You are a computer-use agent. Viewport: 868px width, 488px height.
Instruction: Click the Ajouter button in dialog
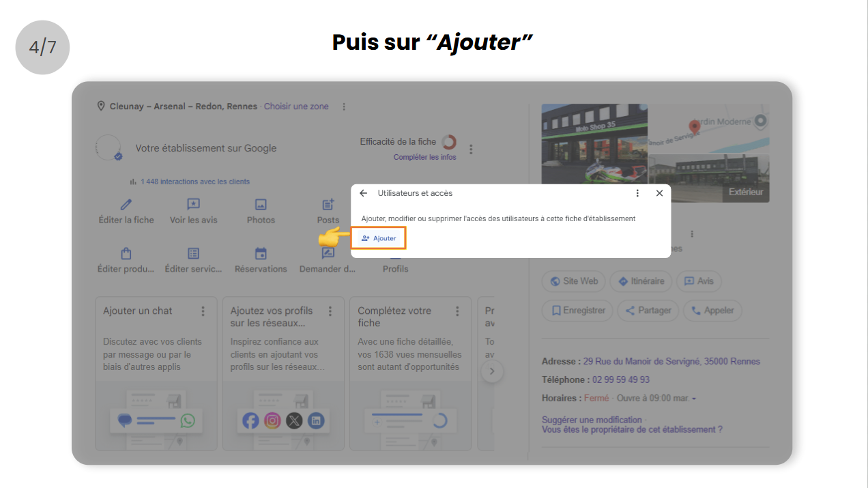(x=379, y=238)
